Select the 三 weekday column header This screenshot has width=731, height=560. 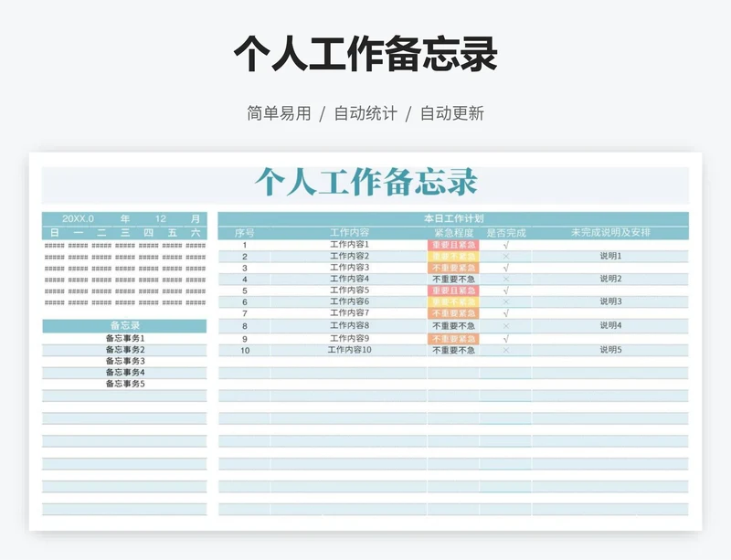tap(125, 233)
